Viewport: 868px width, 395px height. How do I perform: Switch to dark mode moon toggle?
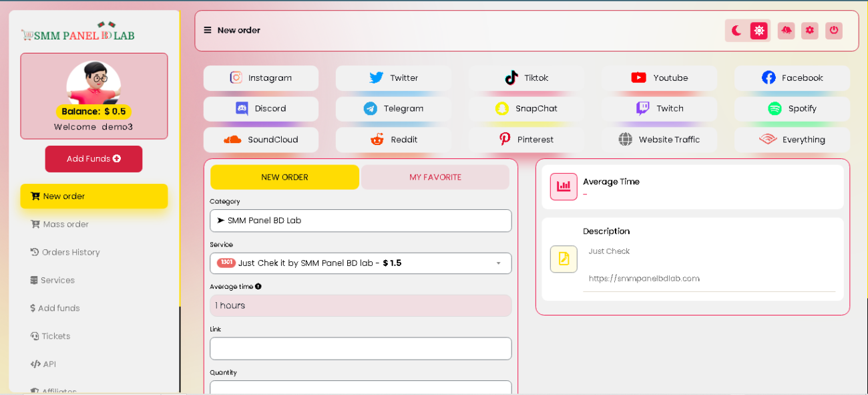tap(736, 31)
